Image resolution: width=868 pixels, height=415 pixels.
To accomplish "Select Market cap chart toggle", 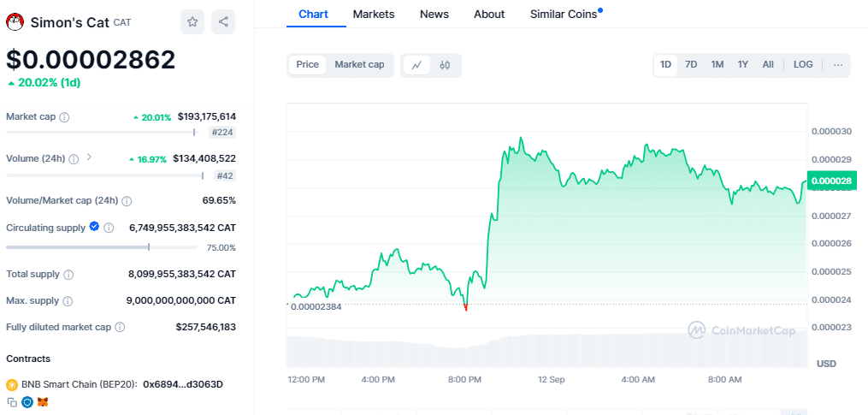I will 359,65.
